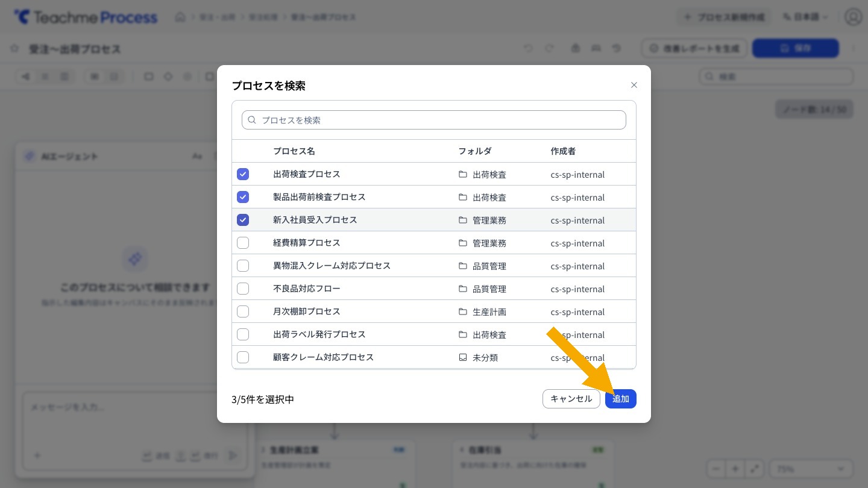Click the プロセス新規作成 button
Viewport: 868px width, 488px height.
(x=725, y=17)
